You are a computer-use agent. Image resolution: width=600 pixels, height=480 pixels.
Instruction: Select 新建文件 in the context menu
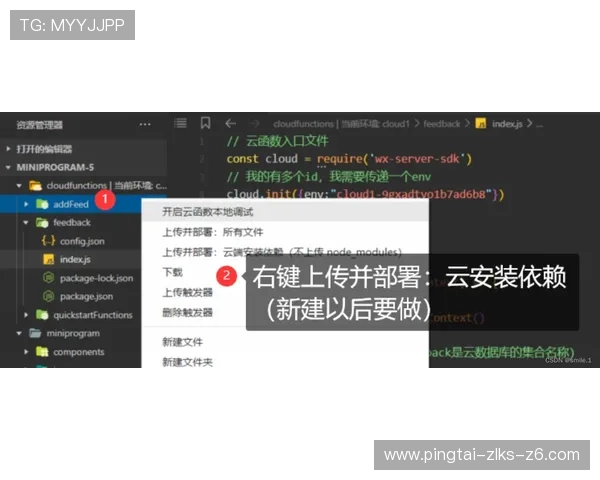click(x=183, y=342)
